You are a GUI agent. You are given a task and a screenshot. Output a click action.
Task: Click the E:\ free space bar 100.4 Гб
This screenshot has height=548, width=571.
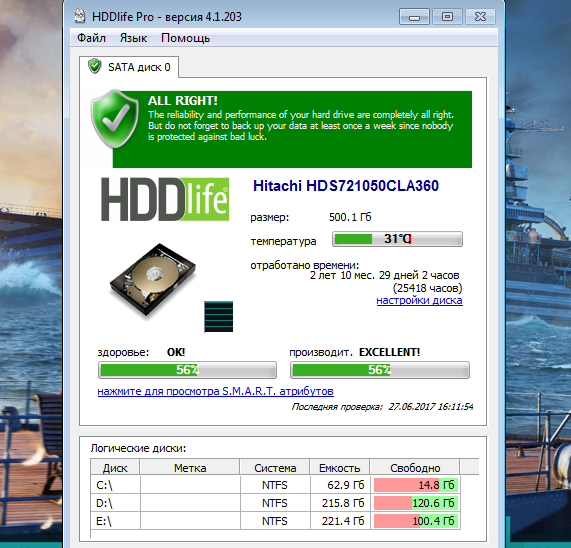pyautogui.click(x=416, y=521)
